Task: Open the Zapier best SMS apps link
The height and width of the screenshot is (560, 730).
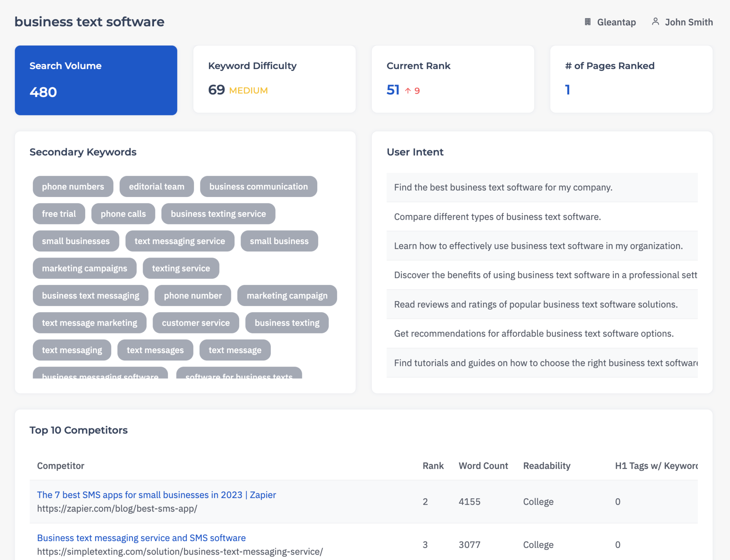Action: click(156, 495)
